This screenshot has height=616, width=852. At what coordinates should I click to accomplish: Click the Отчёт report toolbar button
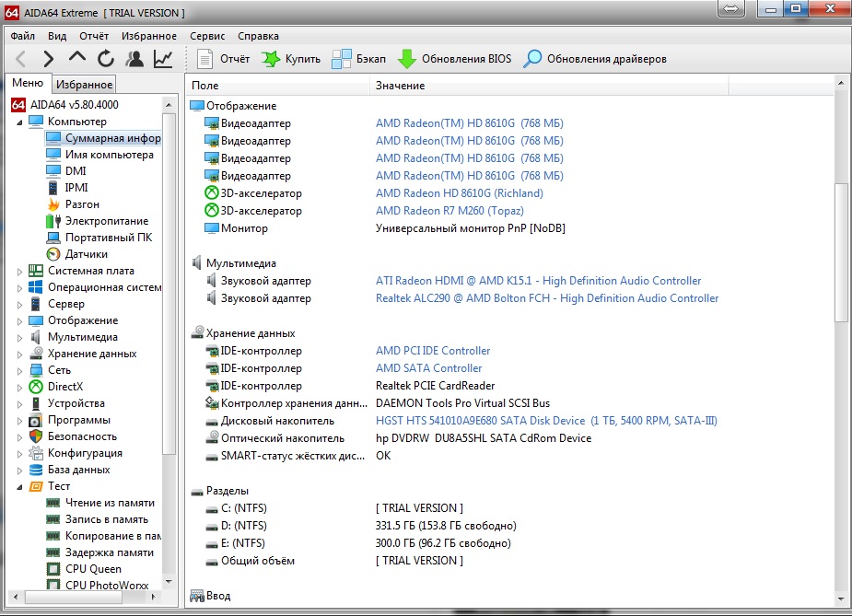pyautogui.click(x=223, y=59)
